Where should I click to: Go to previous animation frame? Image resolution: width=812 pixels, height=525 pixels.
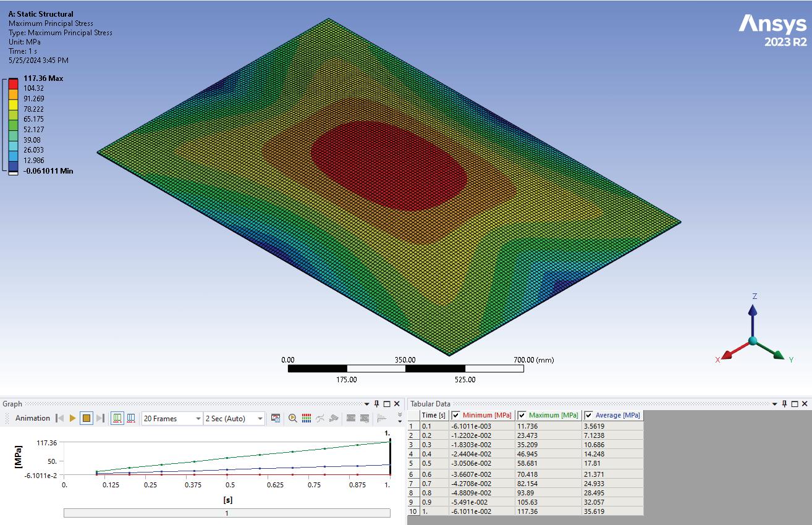pos(60,418)
